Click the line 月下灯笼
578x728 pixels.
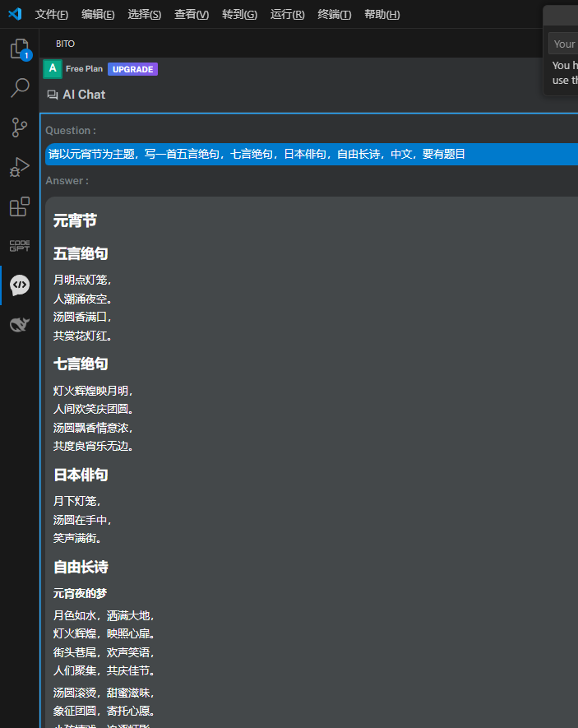(76, 502)
